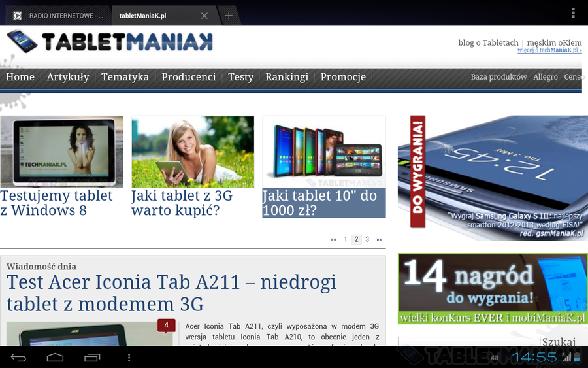Click the TabletManiaK logo
This screenshot has height=368, width=588.
tap(110, 41)
